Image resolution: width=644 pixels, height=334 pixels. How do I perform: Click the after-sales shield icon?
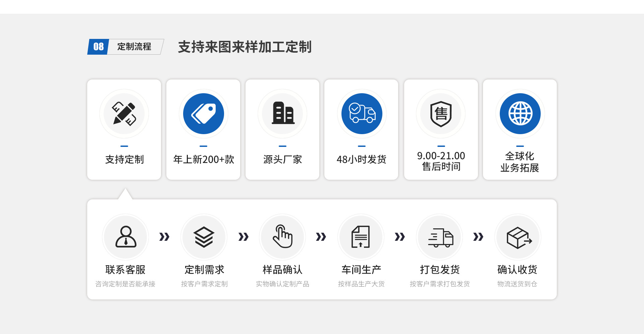(441, 114)
